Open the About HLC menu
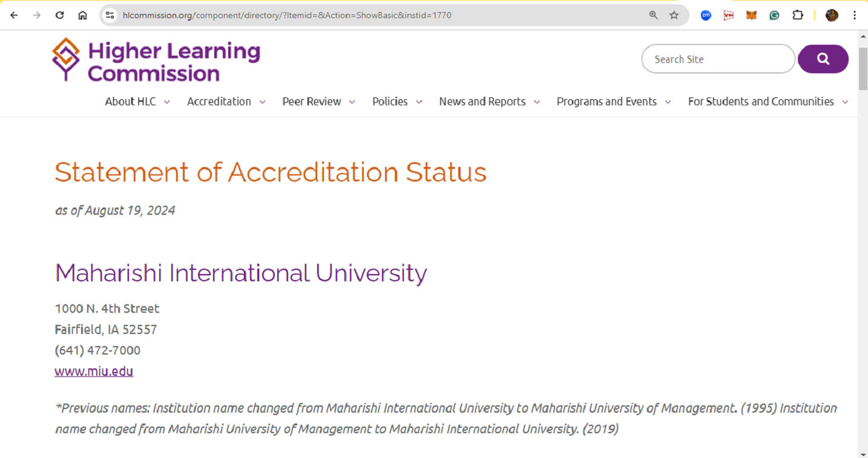Image resolution: width=868 pixels, height=458 pixels. [130, 102]
